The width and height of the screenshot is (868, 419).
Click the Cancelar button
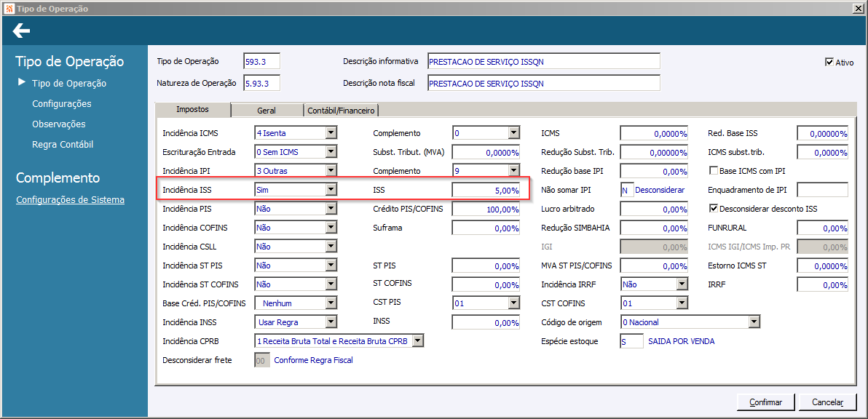tap(826, 402)
